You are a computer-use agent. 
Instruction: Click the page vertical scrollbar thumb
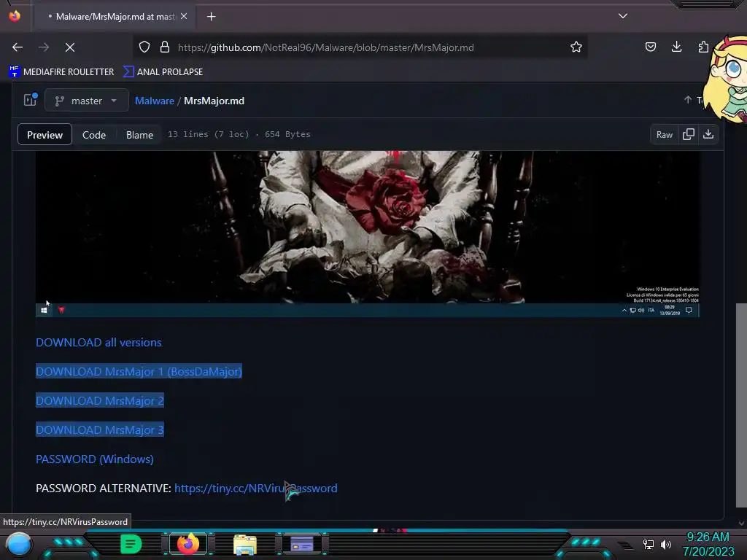point(741,405)
